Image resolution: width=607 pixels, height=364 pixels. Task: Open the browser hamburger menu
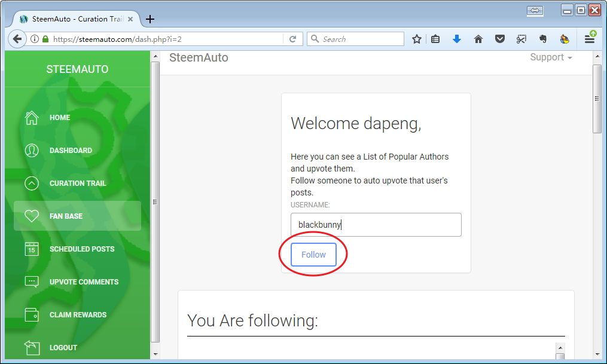(590, 39)
